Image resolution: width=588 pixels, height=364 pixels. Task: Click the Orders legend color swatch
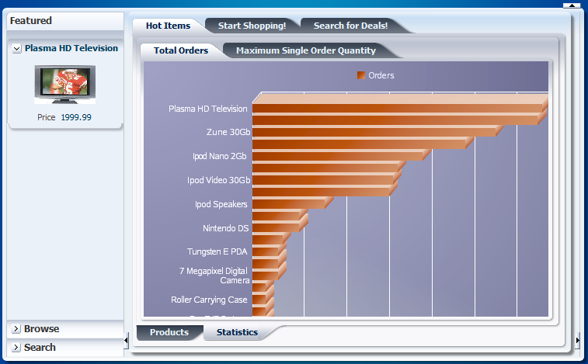pyautogui.click(x=361, y=75)
